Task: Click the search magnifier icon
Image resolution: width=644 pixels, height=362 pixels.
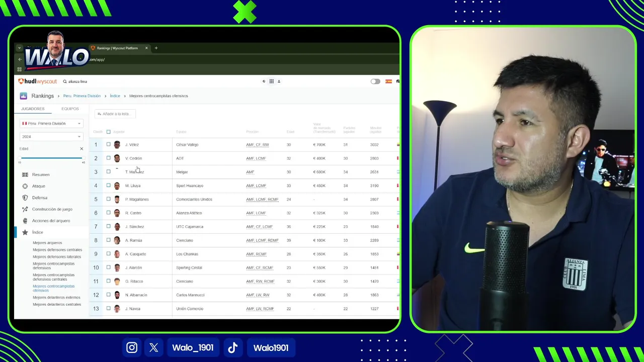Action: click(65, 81)
